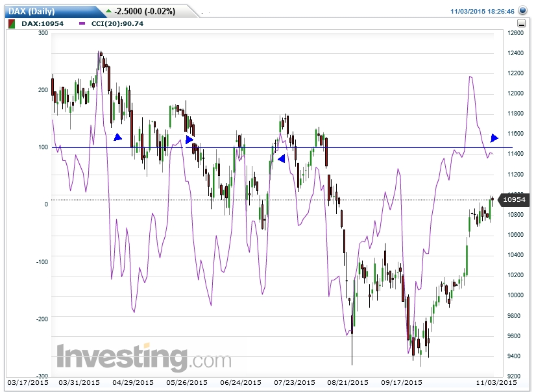Click the 100 CCI axis label
This screenshot has height=392, width=536.
pos(43,147)
